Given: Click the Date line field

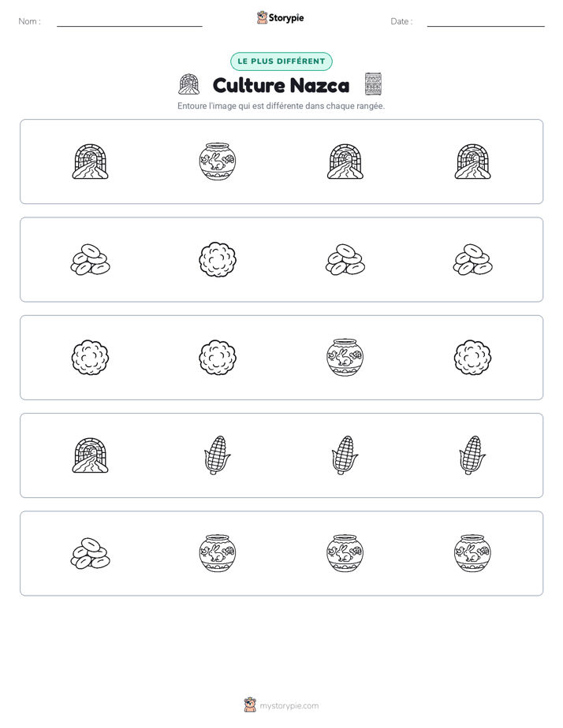Looking at the screenshot, I should [x=486, y=21].
